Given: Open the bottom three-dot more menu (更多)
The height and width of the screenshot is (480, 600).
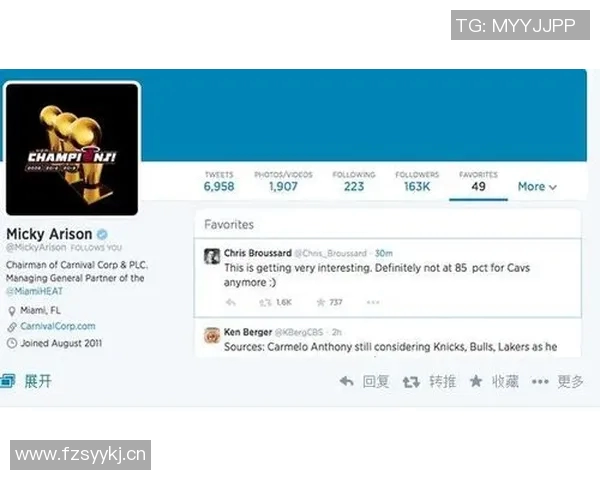Looking at the screenshot, I should (540, 381).
